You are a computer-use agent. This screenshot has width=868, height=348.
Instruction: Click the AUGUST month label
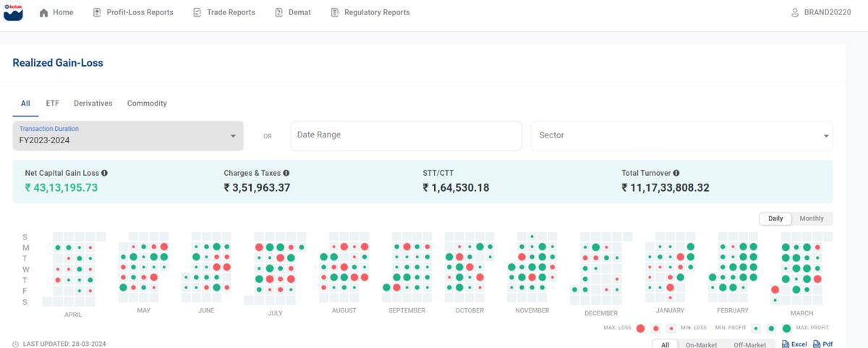pos(344,310)
